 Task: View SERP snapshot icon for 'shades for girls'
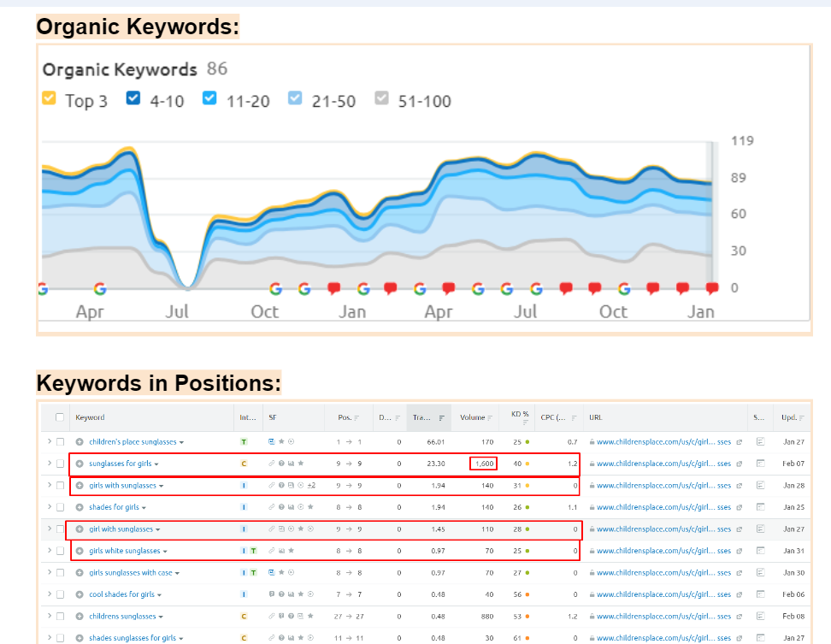tap(761, 506)
